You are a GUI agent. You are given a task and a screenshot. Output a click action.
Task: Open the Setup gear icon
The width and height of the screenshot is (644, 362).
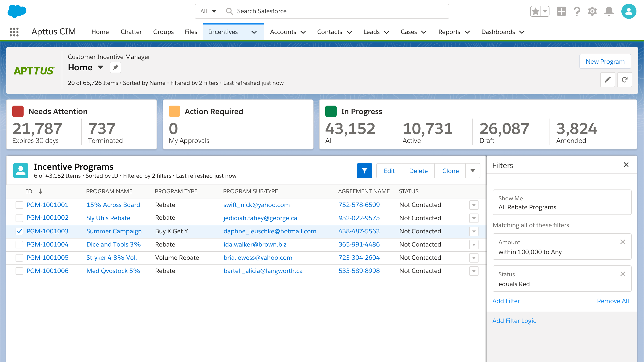coord(592,11)
